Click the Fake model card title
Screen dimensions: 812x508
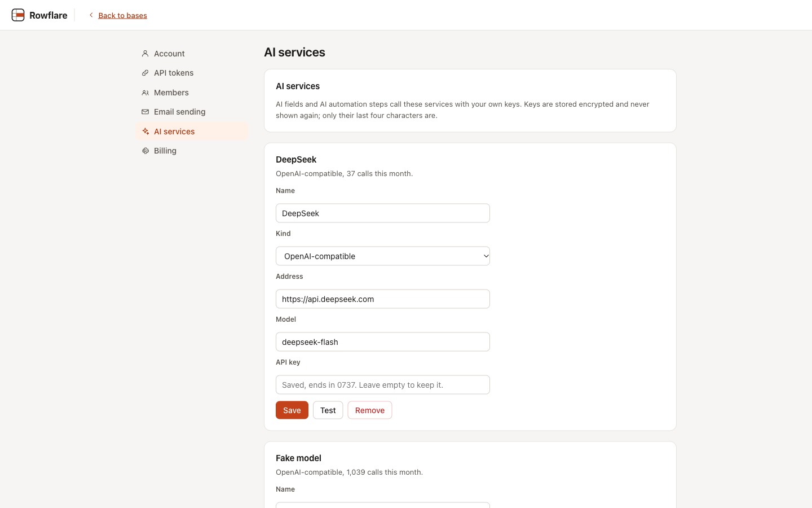[298, 458]
